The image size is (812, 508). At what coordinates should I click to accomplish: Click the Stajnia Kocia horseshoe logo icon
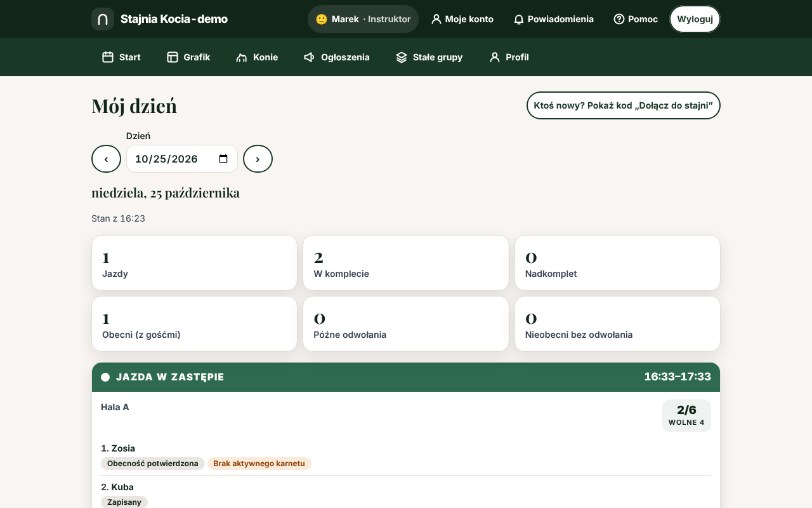tap(103, 19)
